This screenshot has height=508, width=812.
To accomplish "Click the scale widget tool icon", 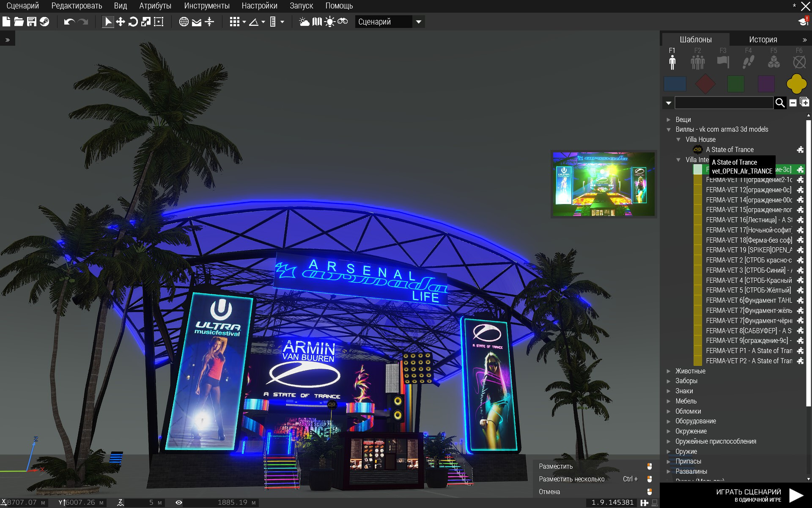I will tap(146, 22).
